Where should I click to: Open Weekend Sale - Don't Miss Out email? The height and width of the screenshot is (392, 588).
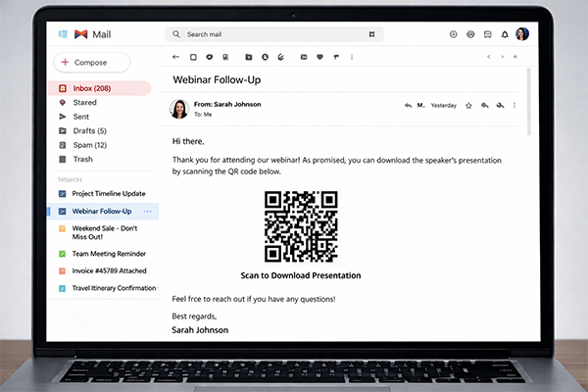105,232
